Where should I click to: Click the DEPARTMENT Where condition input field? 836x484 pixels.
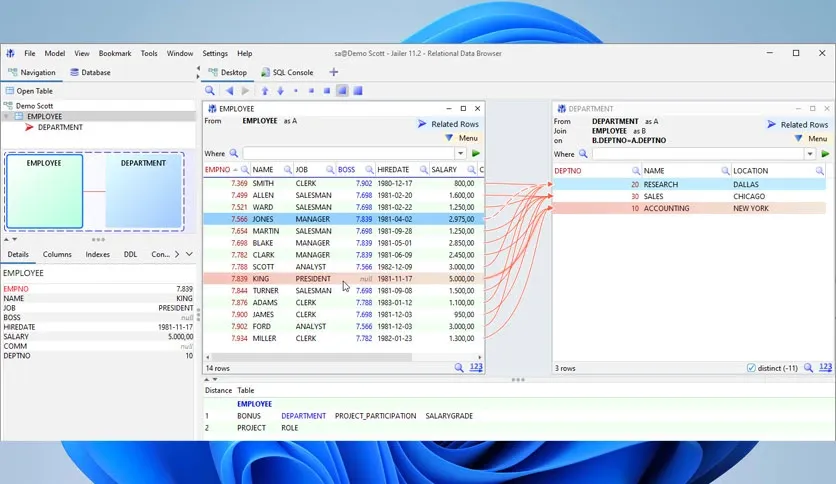coord(698,154)
